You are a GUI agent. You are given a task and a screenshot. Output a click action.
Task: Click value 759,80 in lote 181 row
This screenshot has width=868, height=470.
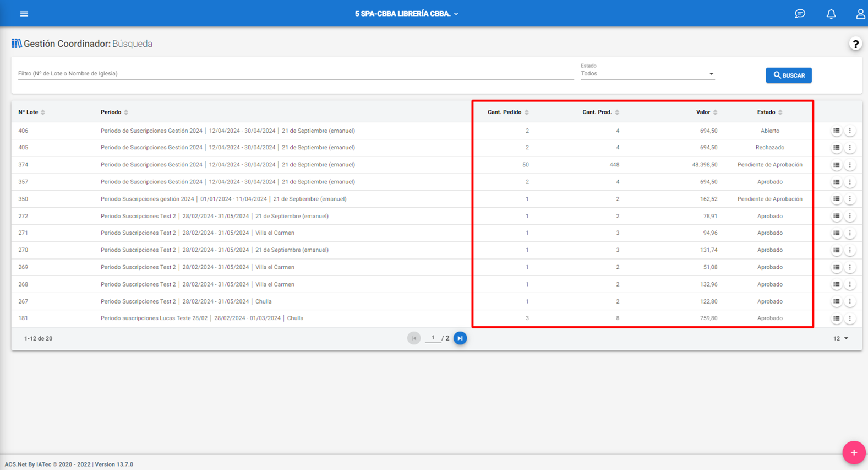coord(708,318)
